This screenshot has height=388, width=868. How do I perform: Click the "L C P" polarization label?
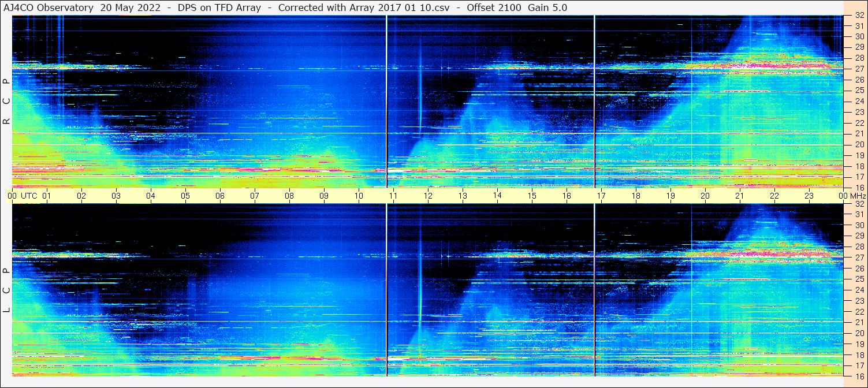click(6, 290)
